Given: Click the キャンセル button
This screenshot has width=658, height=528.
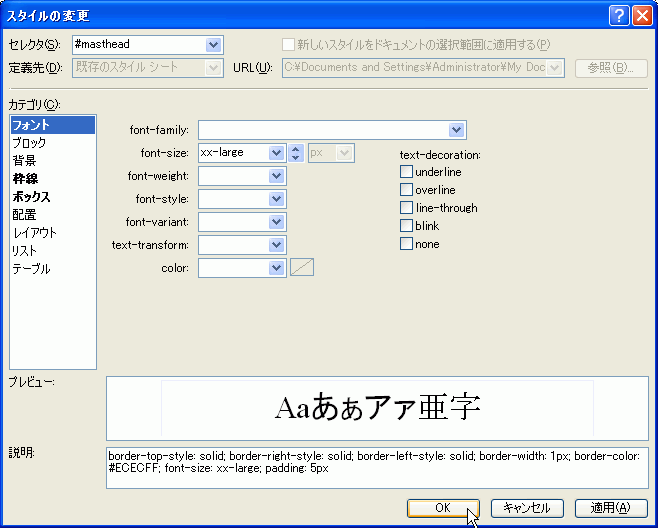Looking at the screenshot, I should tap(527, 508).
